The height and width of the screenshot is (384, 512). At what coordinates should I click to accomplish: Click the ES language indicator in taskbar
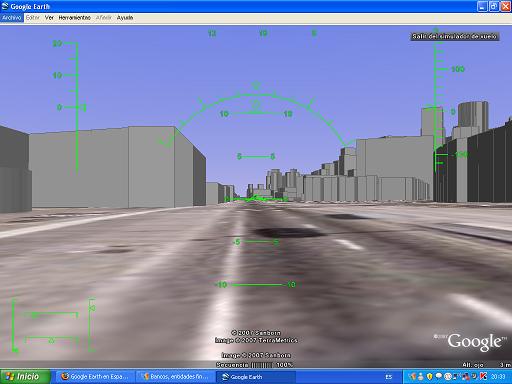point(389,377)
